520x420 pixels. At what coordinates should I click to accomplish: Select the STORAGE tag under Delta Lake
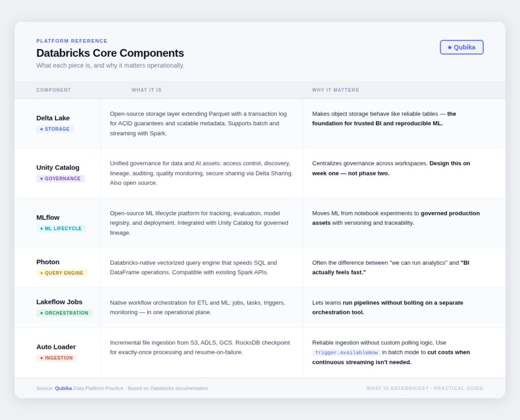[55, 129]
